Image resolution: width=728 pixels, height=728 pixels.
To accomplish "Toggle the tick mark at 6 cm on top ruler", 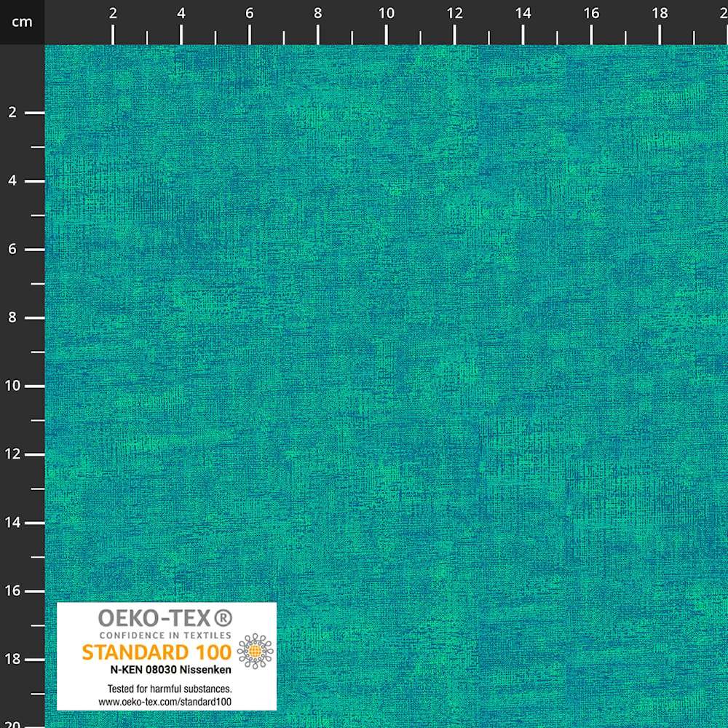I will tap(250, 34).
